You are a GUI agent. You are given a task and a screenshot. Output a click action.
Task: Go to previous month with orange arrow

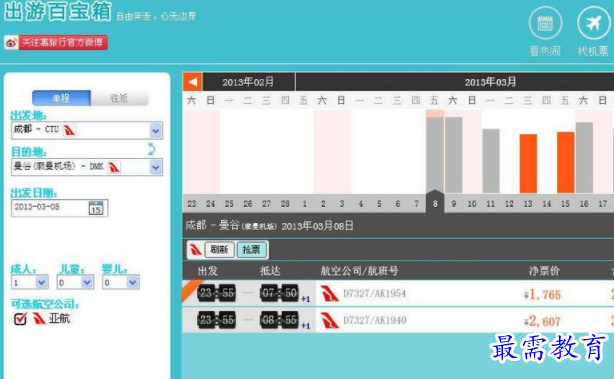(x=193, y=82)
